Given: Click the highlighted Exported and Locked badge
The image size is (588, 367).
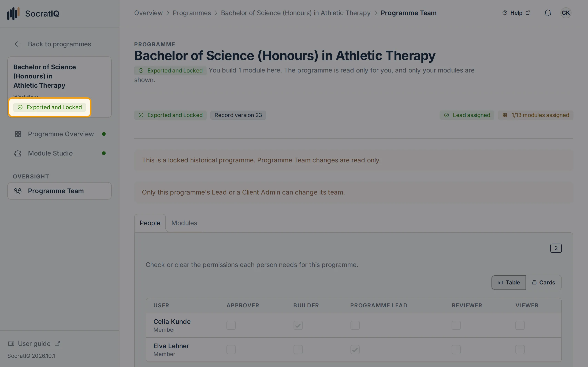Looking at the screenshot, I should click(50, 107).
